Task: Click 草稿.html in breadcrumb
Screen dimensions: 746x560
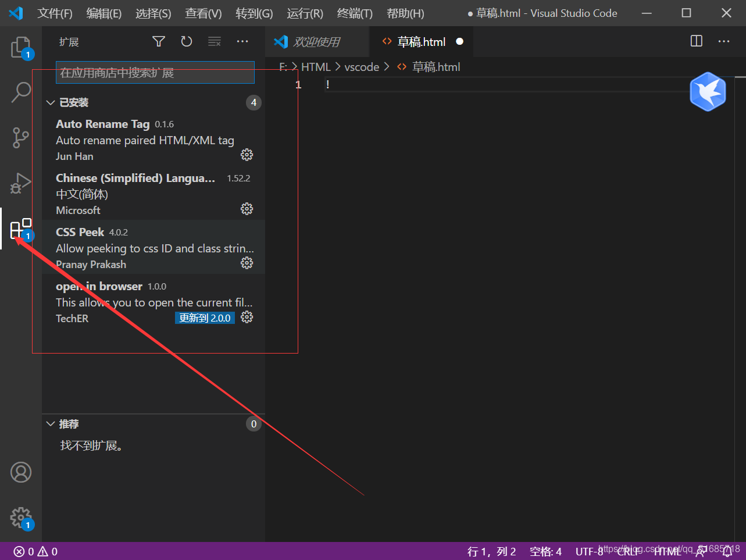Action: tap(436, 67)
